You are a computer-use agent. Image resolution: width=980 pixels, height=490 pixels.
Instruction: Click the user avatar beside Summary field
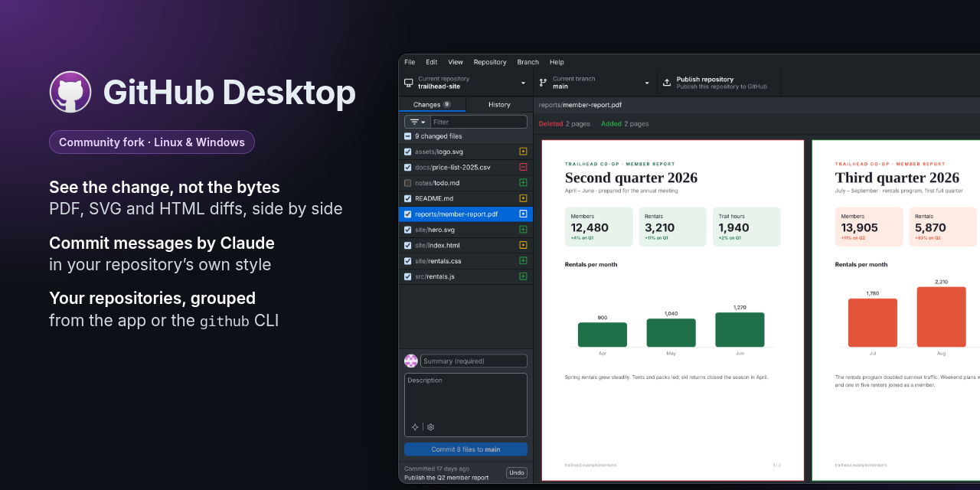click(x=411, y=361)
